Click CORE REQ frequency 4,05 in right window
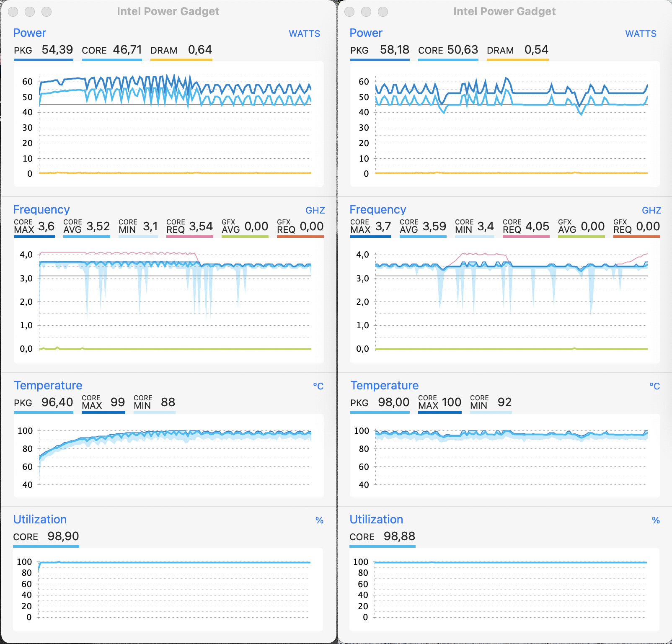 pyautogui.click(x=538, y=227)
